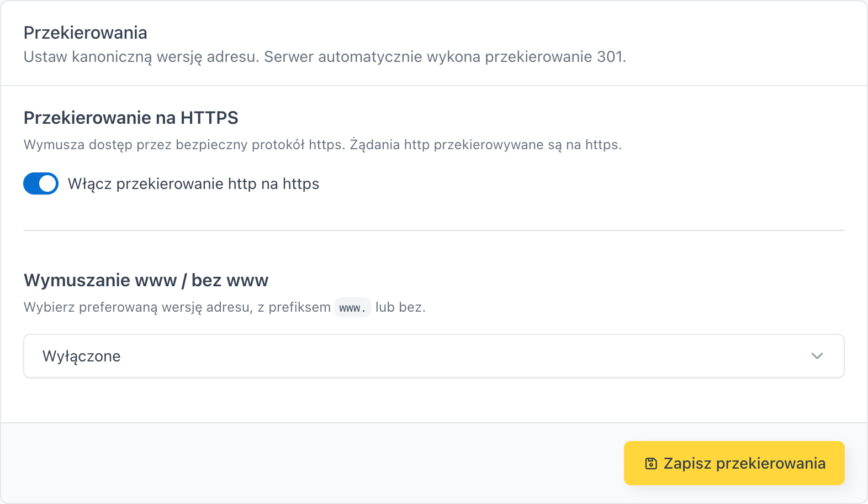Image resolution: width=868 pixels, height=504 pixels.
Task: Click the save disk icon on the button
Action: [651, 464]
